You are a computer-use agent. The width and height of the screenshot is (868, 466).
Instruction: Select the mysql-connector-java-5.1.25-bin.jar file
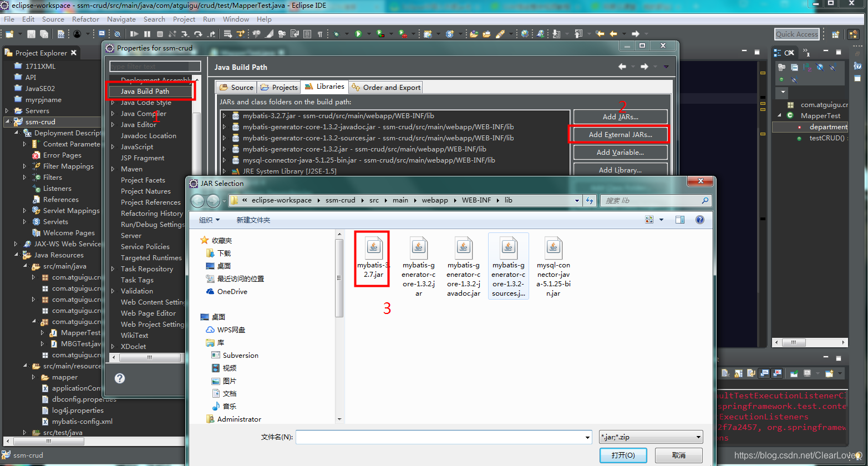click(553, 266)
